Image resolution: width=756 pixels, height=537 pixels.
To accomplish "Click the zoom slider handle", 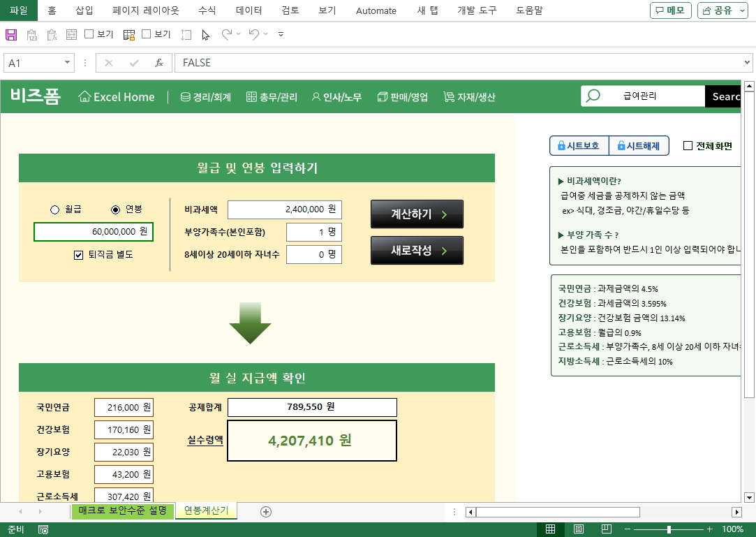I will [x=669, y=529].
